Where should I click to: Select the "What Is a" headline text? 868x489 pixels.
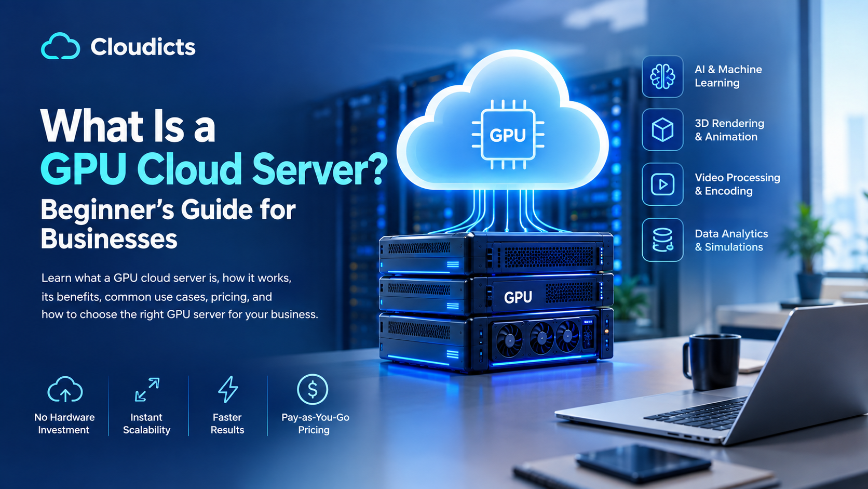(x=128, y=126)
